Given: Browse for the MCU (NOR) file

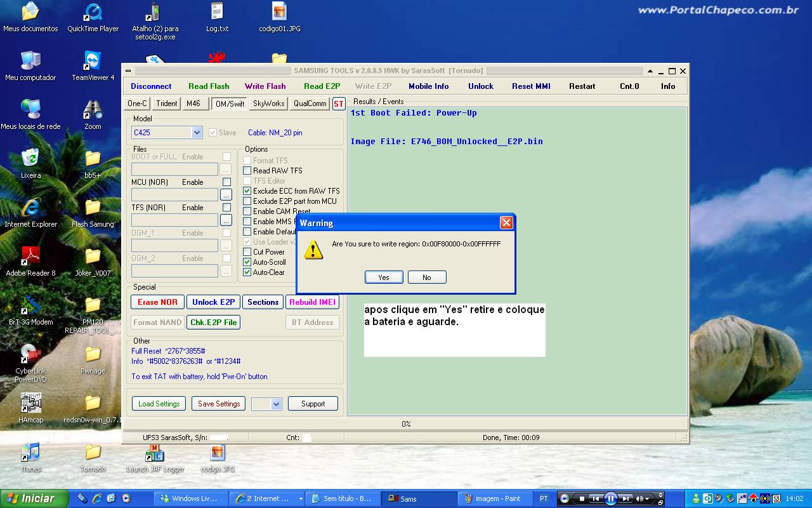Looking at the screenshot, I should [x=226, y=195].
